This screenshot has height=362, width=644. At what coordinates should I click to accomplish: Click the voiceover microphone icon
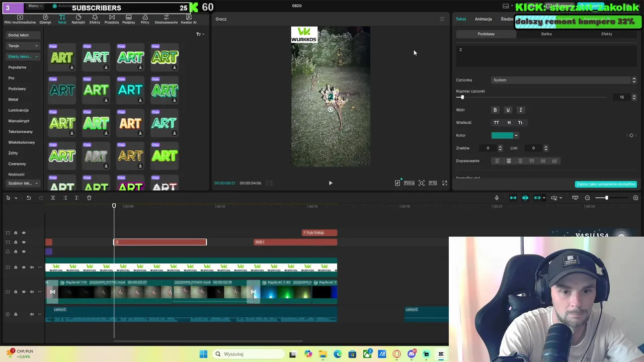[497, 198]
